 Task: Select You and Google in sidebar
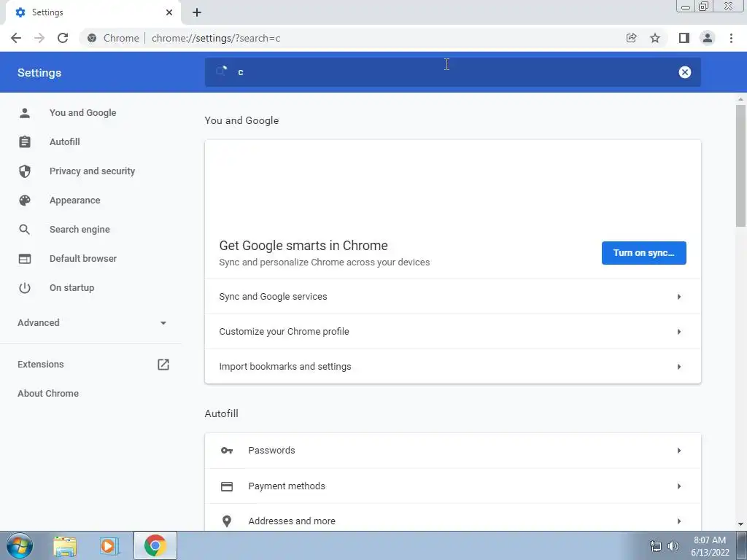(x=83, y=113)
